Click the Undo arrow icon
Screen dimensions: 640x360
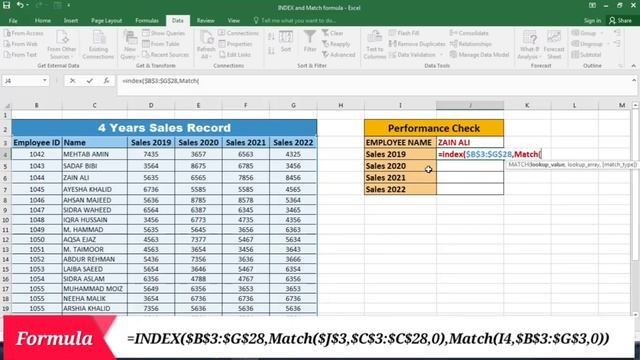[20, 5]
